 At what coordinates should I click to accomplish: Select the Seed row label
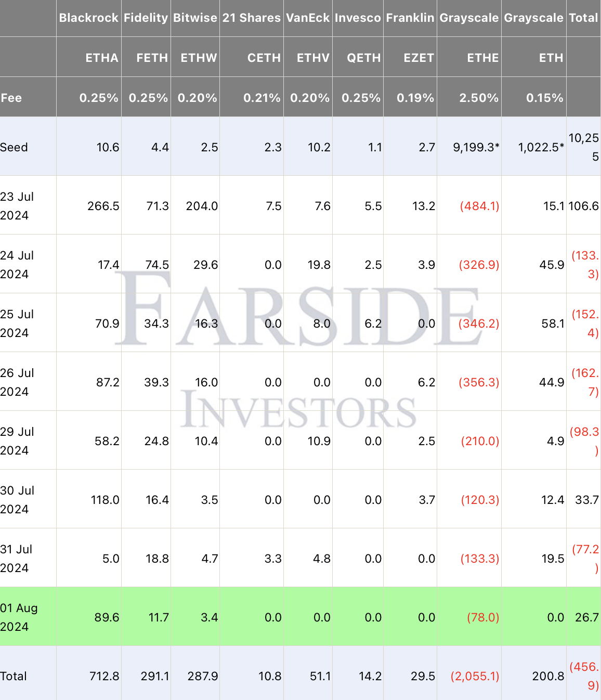(x=14, y=147)
